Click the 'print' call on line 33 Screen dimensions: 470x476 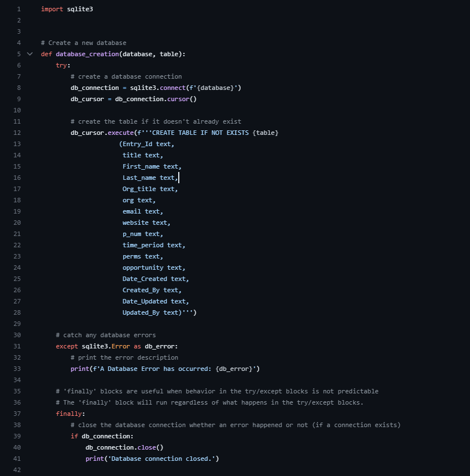79,369
